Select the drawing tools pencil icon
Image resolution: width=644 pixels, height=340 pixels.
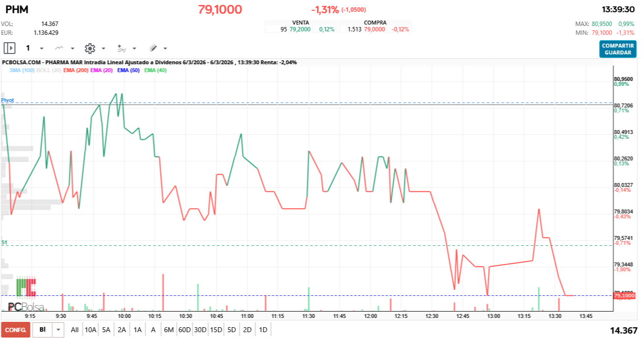(153, 48)
